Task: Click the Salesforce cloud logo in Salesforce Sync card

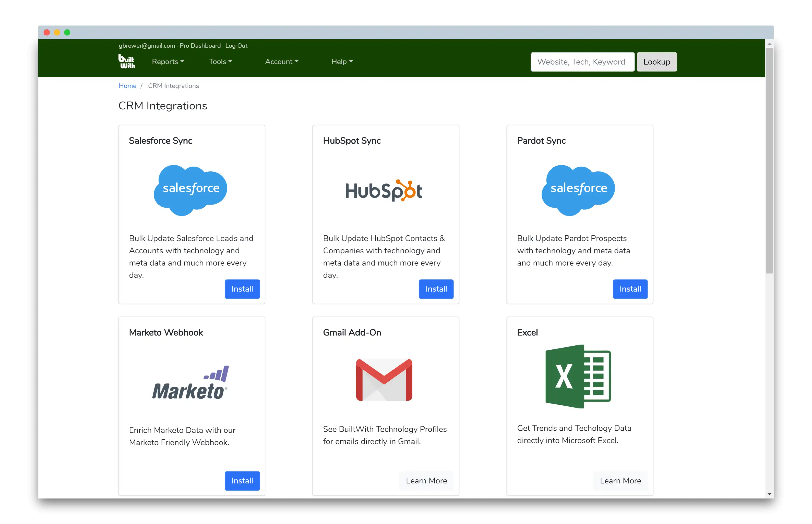Action: click(x=190, y=190)
